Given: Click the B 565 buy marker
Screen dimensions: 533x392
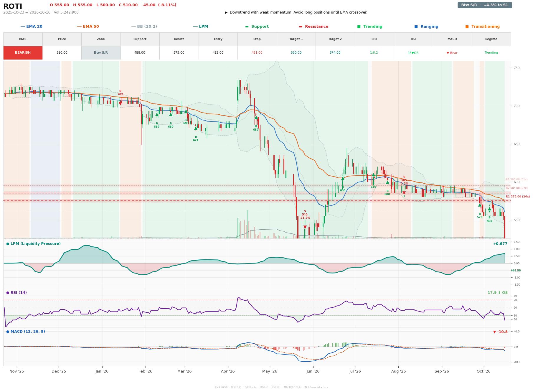Looking at the screenshot, I should [489, 209].
